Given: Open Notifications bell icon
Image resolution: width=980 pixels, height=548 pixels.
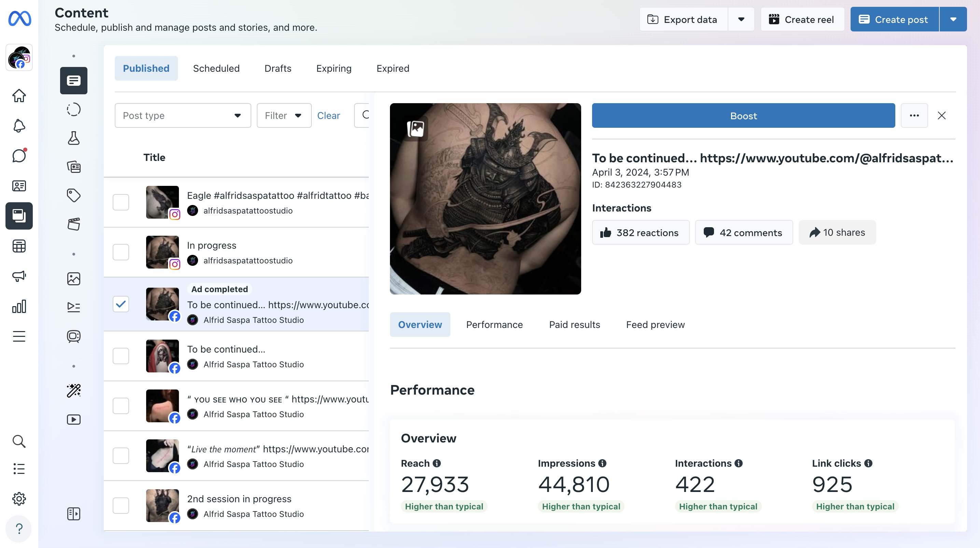Looking at the screenshot, I should 19,126.
